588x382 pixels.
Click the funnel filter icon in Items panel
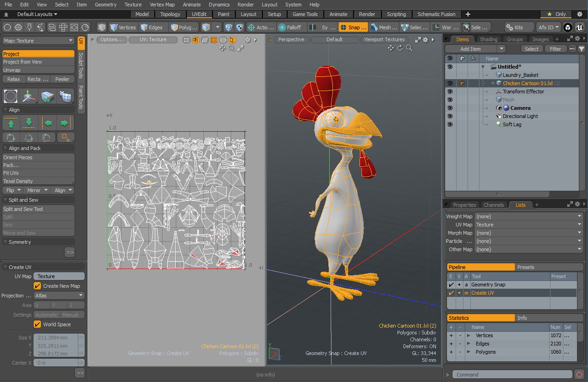(x=581, y=49)
